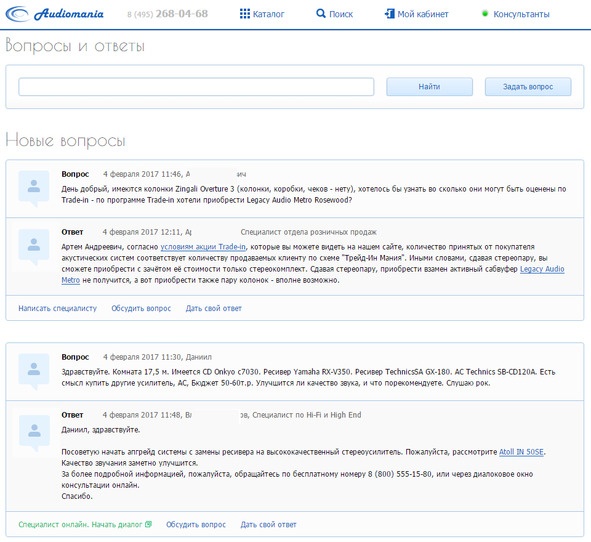The image size is (591, 542).
Task: Click the green Консультанты status dot
Action: point(485,14)
